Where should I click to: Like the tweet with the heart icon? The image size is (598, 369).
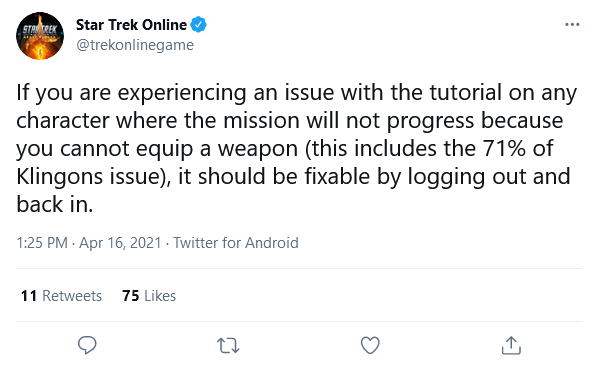370,345
